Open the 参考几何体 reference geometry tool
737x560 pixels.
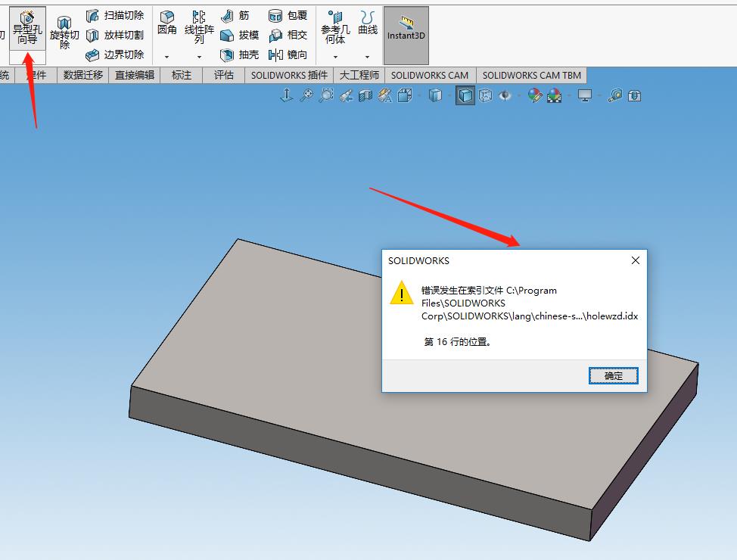(335, 28)
